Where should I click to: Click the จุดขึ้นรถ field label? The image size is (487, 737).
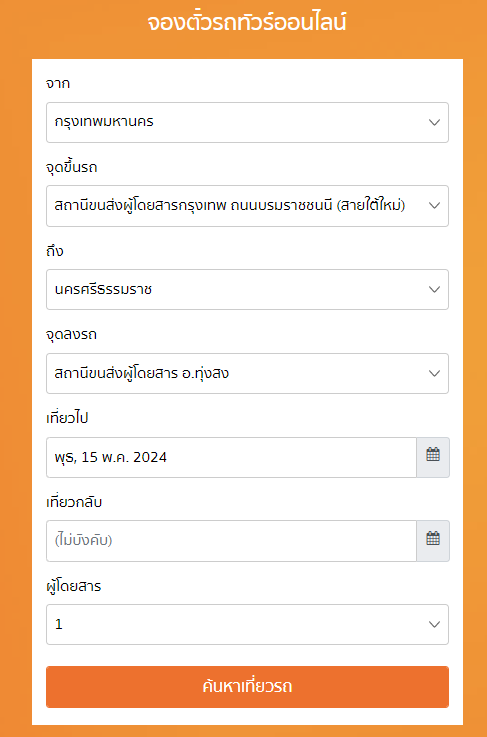point(71,167)
